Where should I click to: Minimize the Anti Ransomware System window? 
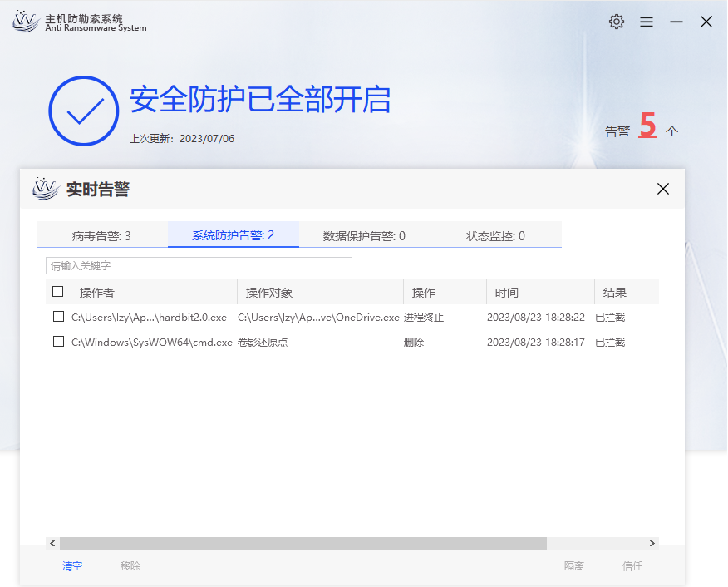click(676, 22)
